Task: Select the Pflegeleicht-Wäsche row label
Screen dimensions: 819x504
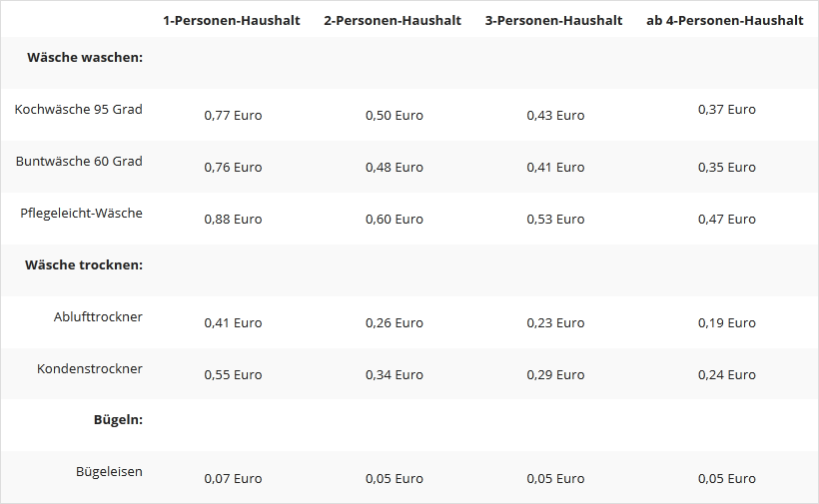Action: coord(82,213)
